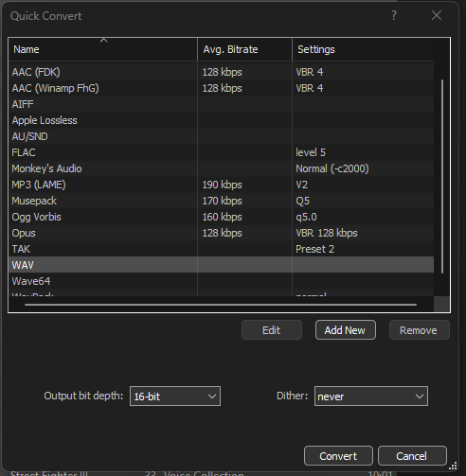Viewport: 466px width, 476px height.
Task: Click the vertical scrollbar of preset list
Action: 442,177
